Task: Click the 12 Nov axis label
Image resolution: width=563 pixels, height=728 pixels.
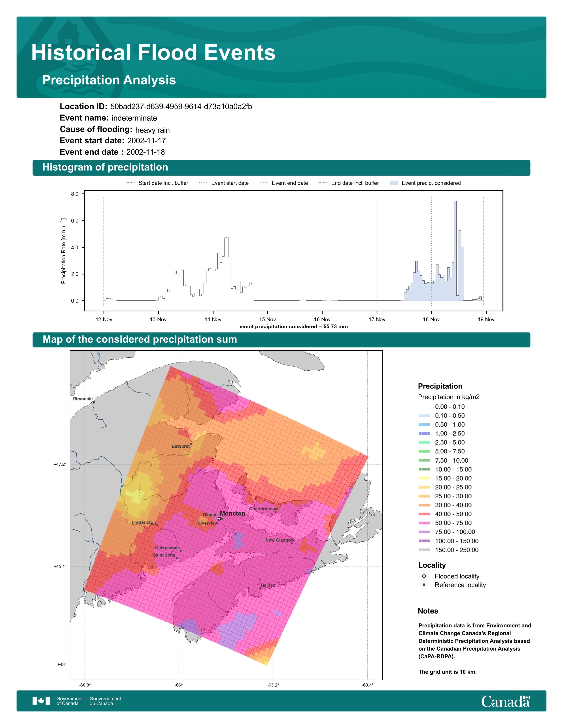Action: (104, 319)
